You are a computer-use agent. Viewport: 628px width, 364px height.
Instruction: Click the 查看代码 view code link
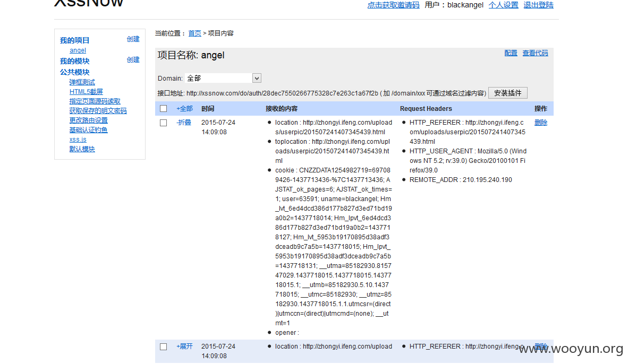[535, 53]
